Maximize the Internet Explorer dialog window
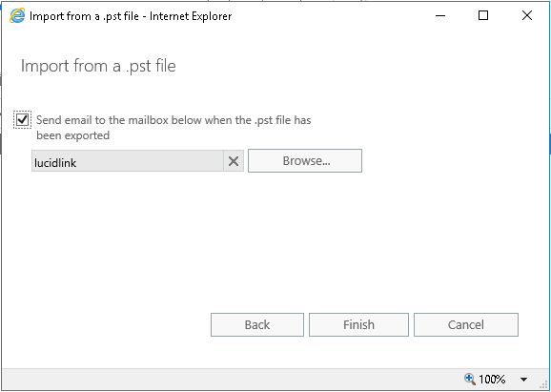 point(483,15)
